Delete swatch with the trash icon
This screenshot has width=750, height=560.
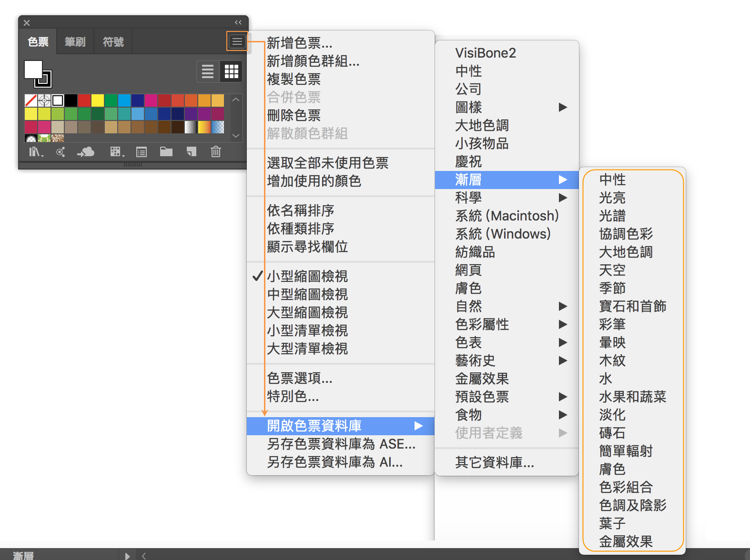click(x=216, y=152)
